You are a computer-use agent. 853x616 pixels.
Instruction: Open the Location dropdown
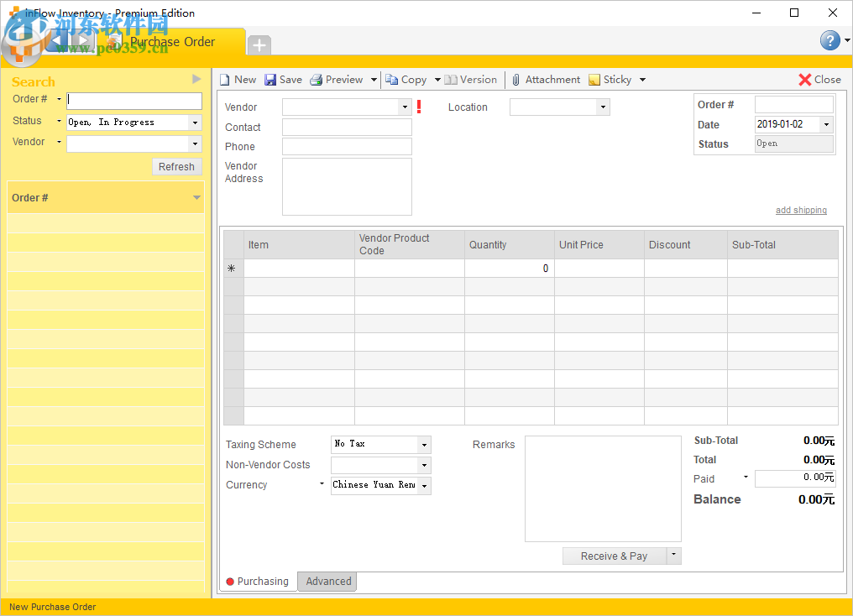coord(603,107)
